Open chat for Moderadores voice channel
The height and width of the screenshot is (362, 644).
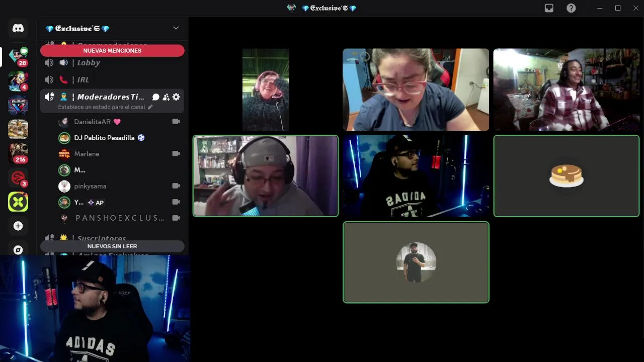[x=156, y=97]
